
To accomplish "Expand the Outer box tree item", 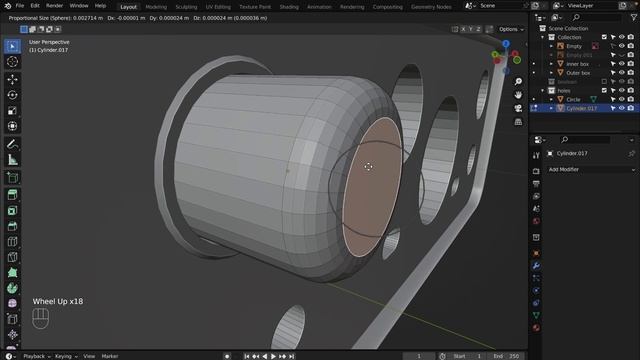I will point(551,73).
